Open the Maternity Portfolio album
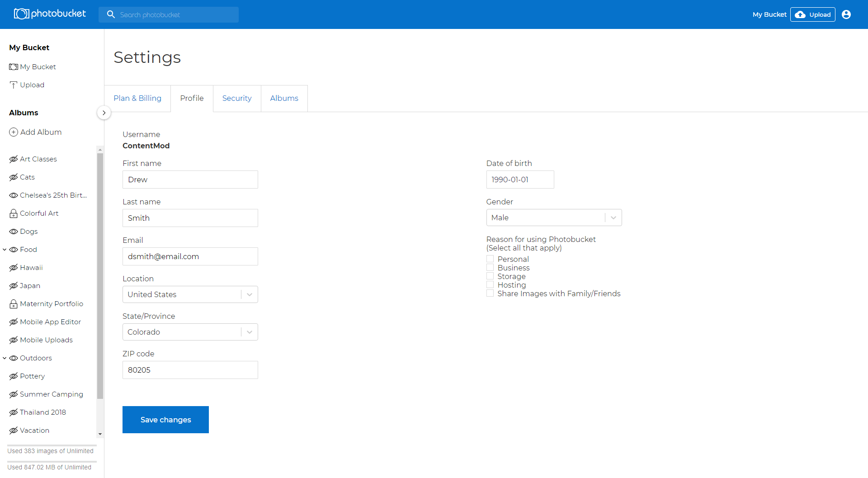868x478 pixels. click(52, 304)
